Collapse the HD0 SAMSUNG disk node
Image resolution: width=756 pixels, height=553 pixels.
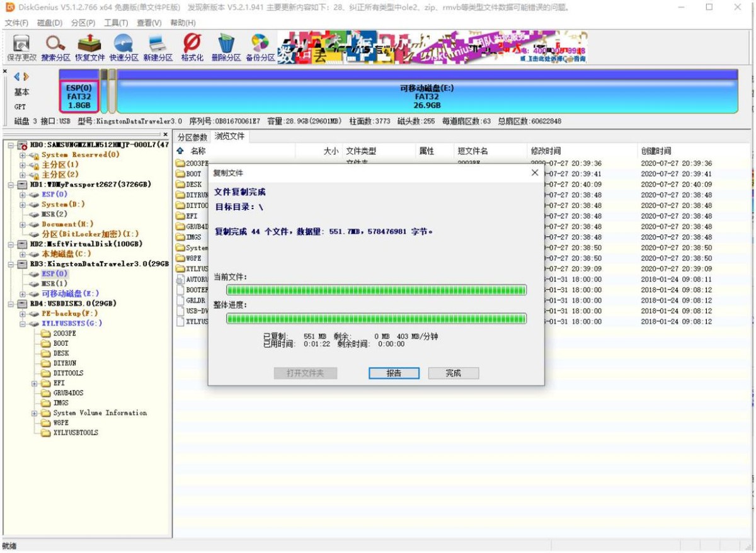point(11,145)
